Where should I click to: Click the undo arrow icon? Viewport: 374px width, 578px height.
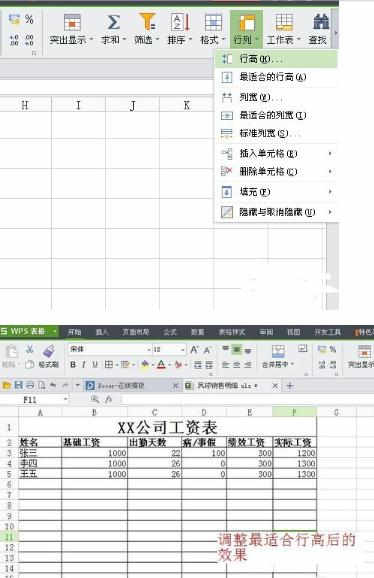[x=53, y=386]
